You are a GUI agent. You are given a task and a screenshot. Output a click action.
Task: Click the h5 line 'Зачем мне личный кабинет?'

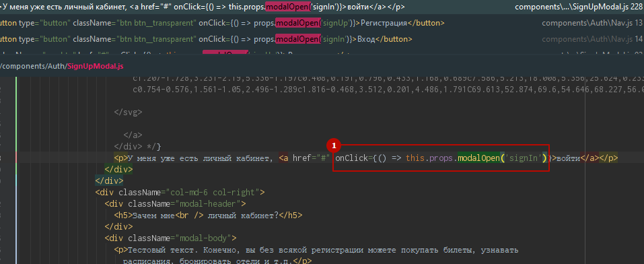(x=209, y=215)
